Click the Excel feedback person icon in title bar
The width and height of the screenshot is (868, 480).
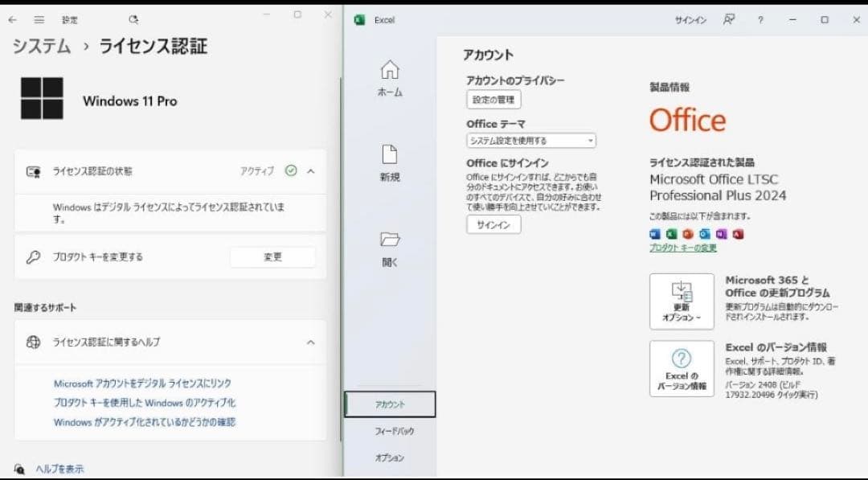(729, 20)
